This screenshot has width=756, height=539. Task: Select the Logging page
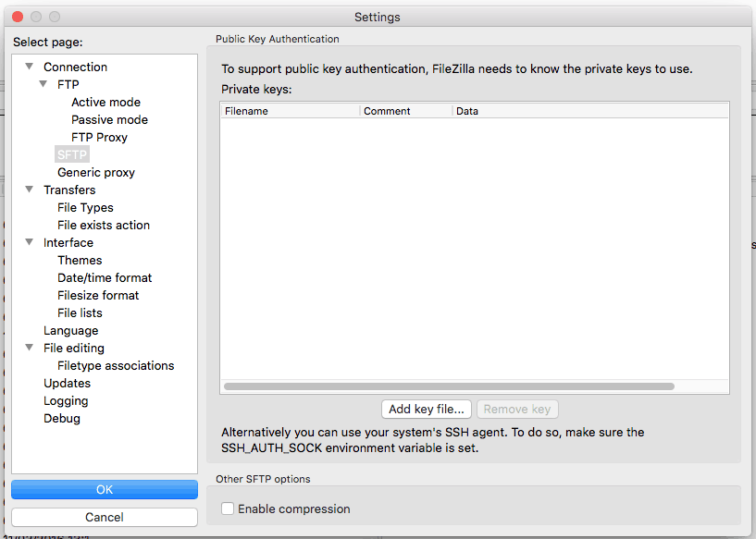66,400
